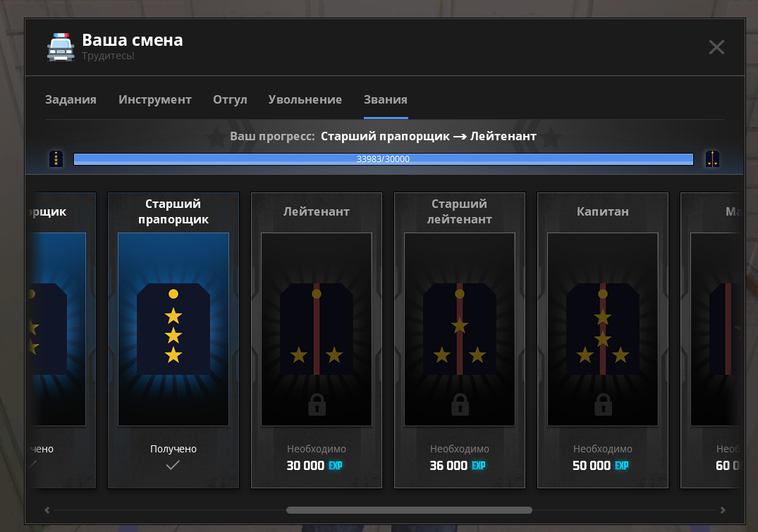Click the 36 000 required value
The image size is (758, 532).
[x=448, y=465]
